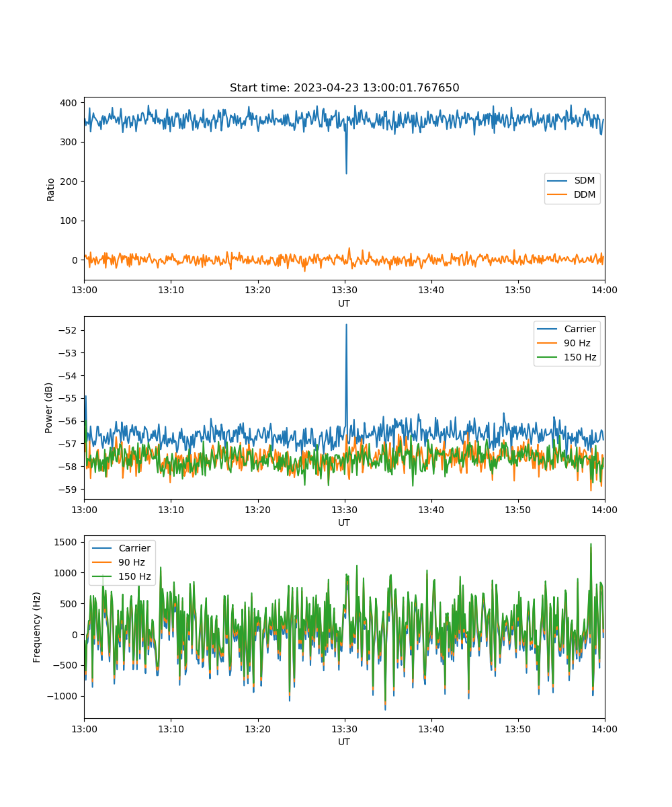Screen dimensions: 672x807
Task: Click the UT x-axis label under Ratio plot
Action: 344,303
